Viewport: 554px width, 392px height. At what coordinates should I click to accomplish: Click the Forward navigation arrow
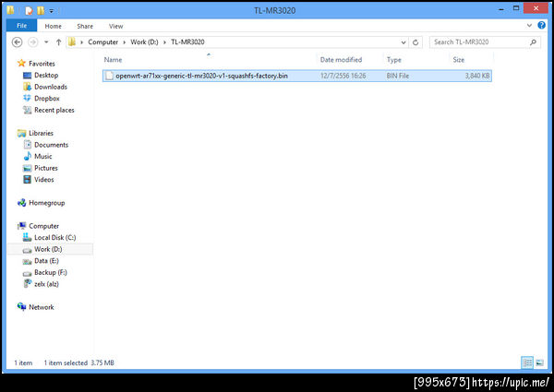pos(33,42)
